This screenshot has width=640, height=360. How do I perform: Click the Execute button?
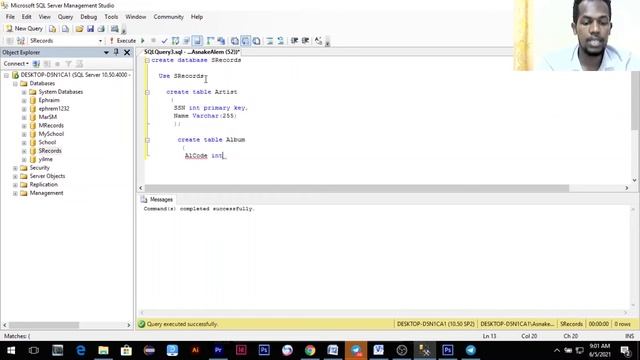[122, 41]
